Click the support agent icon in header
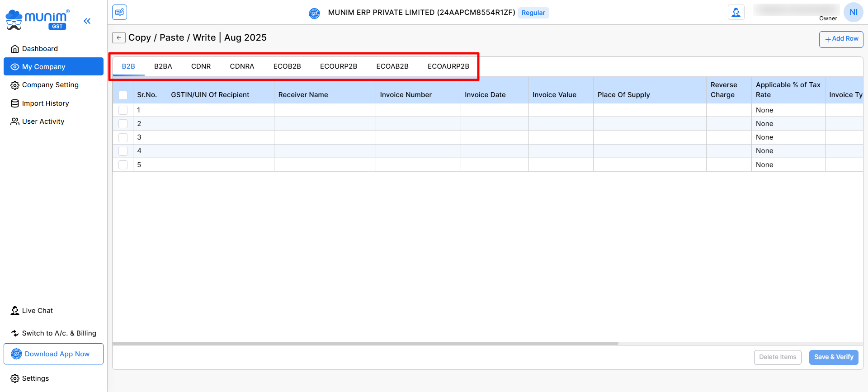868x392 pixels. coord(736,13)
